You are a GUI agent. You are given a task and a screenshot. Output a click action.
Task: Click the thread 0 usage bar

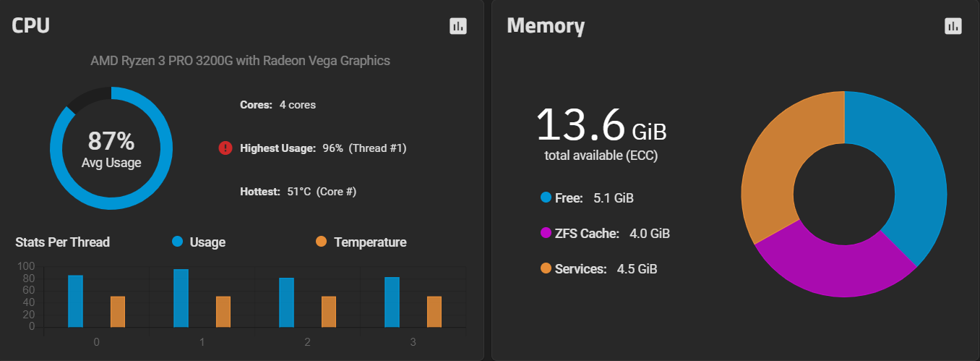tap(75, 301)
